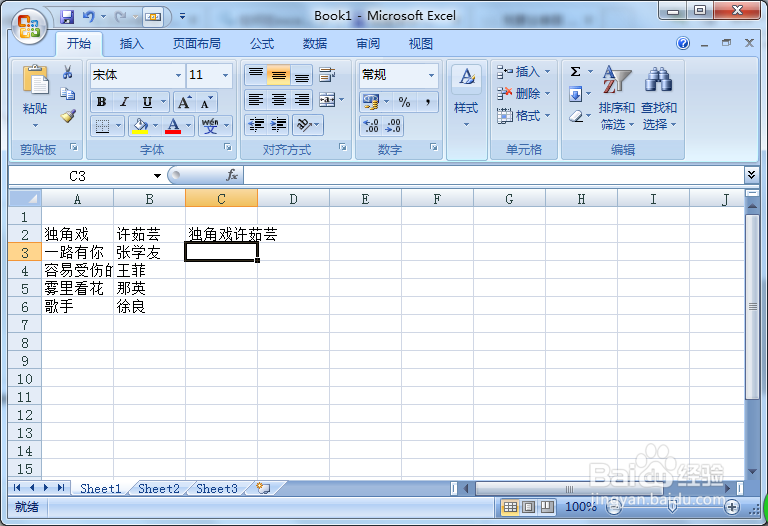Screen dimensions: 768x526
Task: Increase font size with large A icon
Action: click(x=184, y=102)
